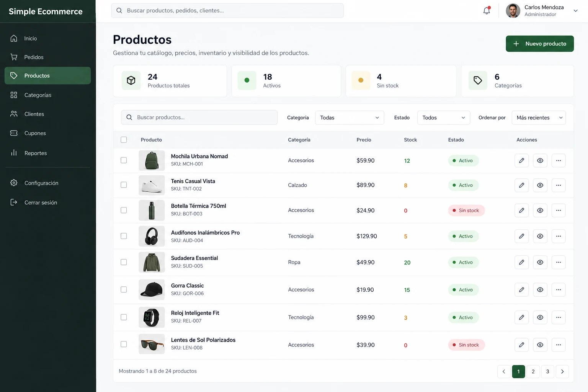Open Pedidos in the sidebar
Viewport: 588px width, 392px height.
pos(47,57)
